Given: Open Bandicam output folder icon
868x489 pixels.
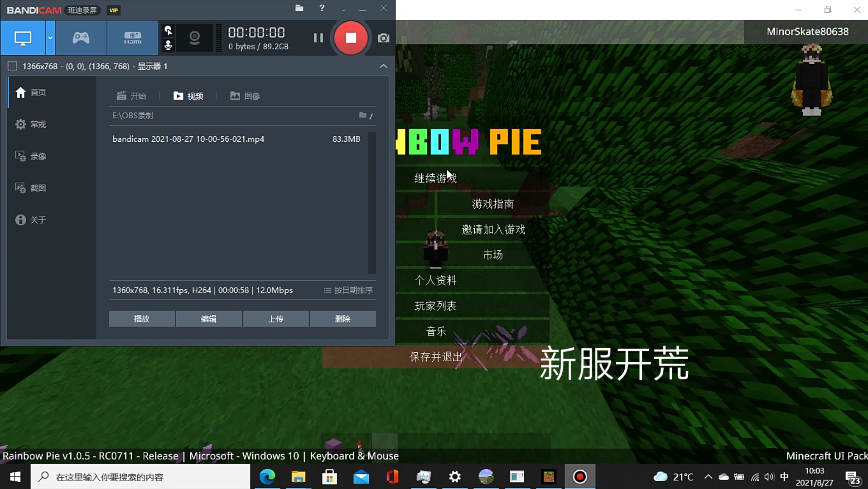Looking at the screenshot, I should click(299, 8).
